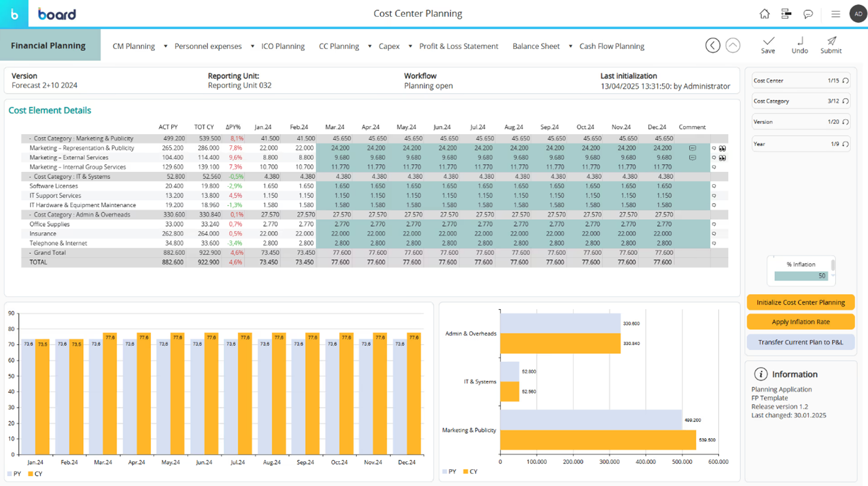Image resolution: width=868 pixels, height=486 pixels.
Task: Open the Profit & Loss Statement tab
Action: click(459, 46)
